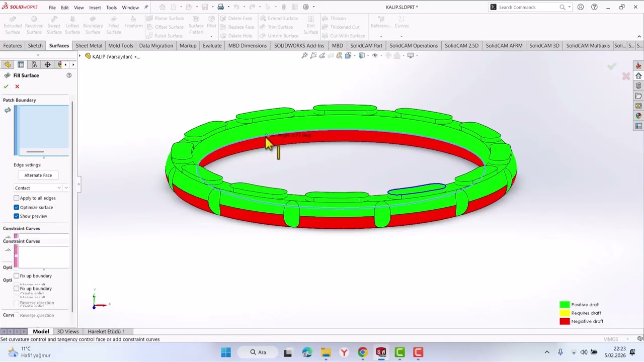
Task: Open the DimXpertManager crosshair tab icon
Action: pos(47,64)
